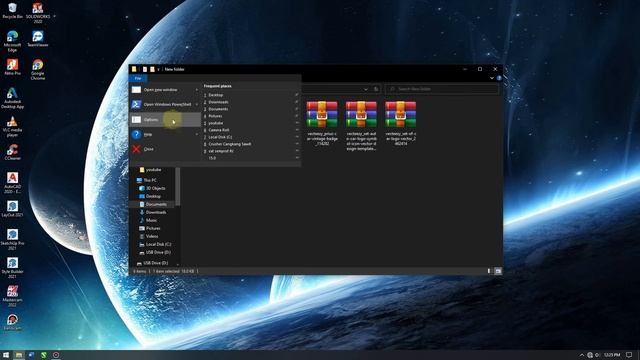The width and height of the screenshot is (640, 360).
Task: Select the logo-vector RAR archive file
Action: point(400,123)
